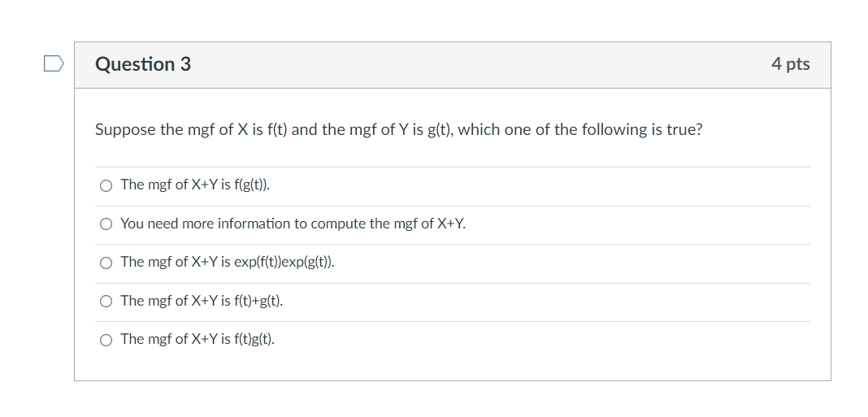This screenshot has height=417, width=868.
Task: Click the answer text 'The mgf of X+Y is f(g(t)).'
Action: 195,185
